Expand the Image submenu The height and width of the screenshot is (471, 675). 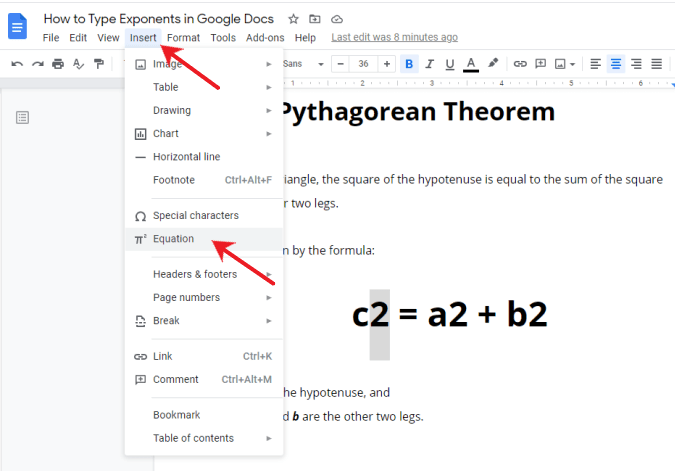click(204, 64)
